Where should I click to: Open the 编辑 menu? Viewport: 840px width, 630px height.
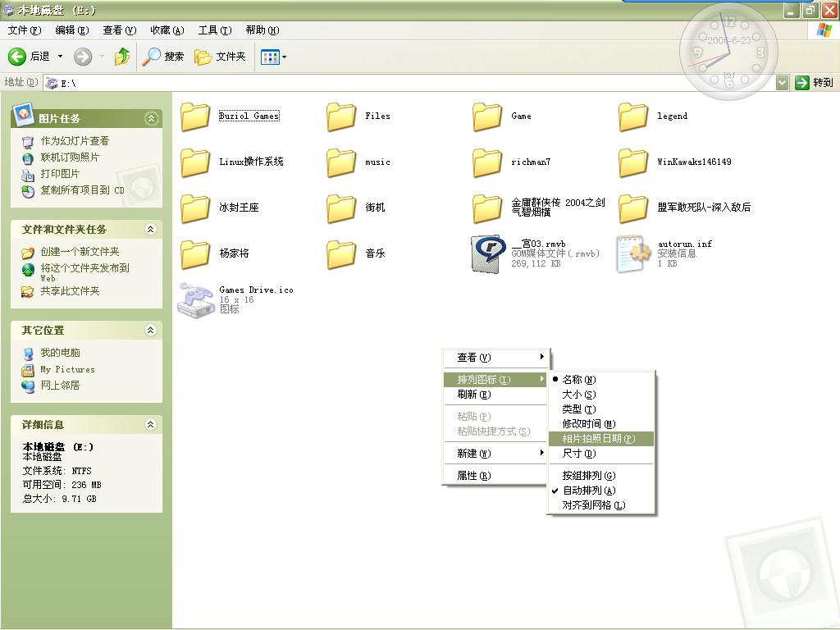point(72,30)
